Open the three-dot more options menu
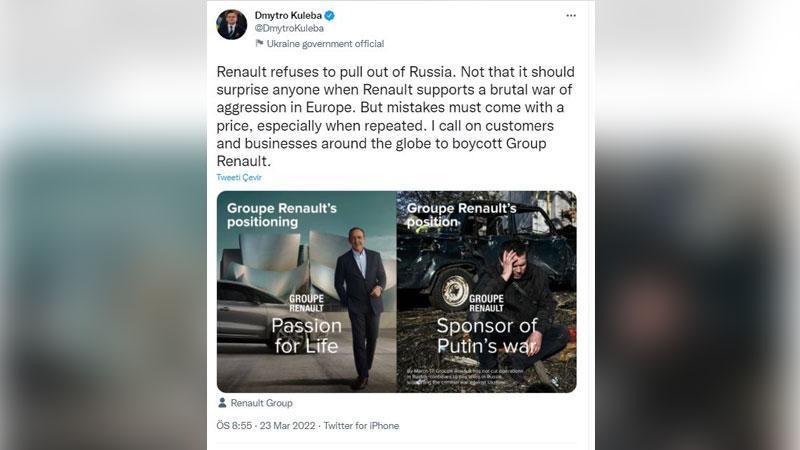The height and width of the screenshot is (450, 800). [x=571, y=16]
